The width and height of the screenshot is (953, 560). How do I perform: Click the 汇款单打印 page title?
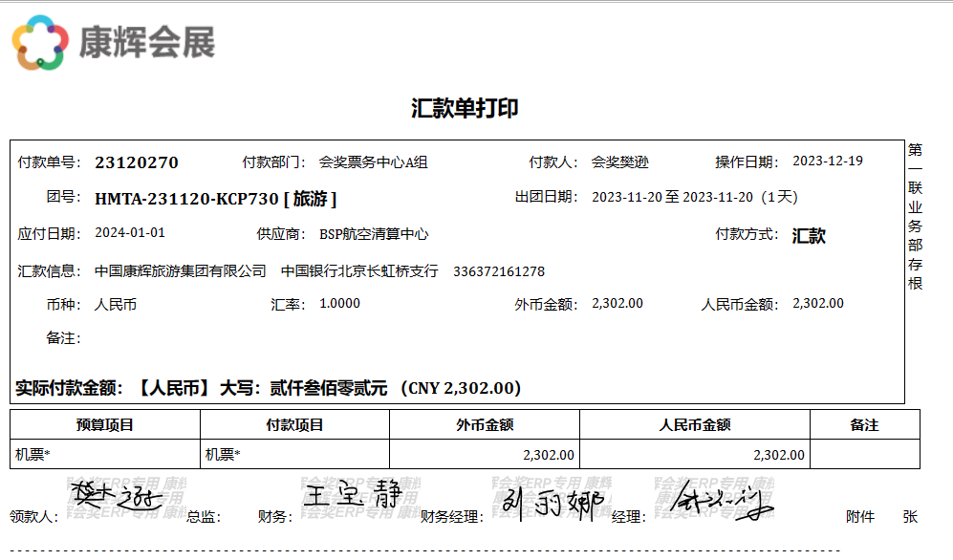(x=465, y=108)
